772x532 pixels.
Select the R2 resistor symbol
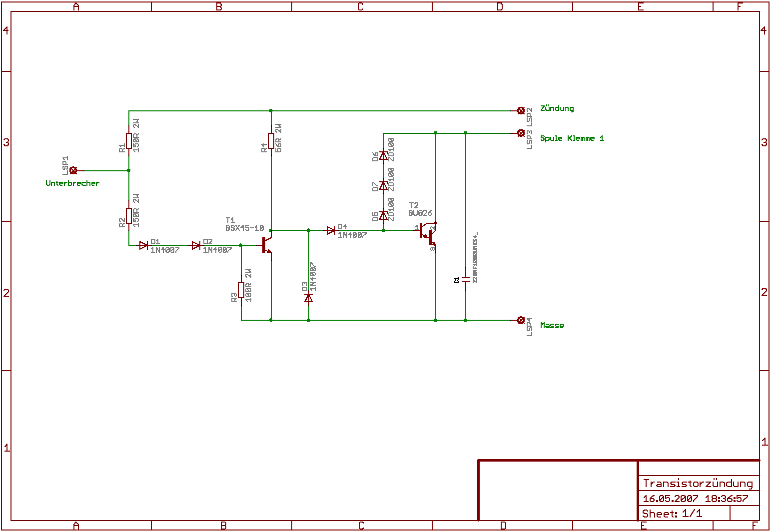pyautogui.click(x=129, y=216)
